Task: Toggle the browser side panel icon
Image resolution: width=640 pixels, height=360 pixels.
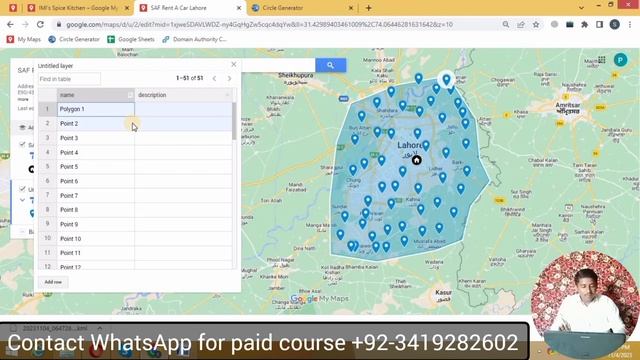Action: coord(600,24)
